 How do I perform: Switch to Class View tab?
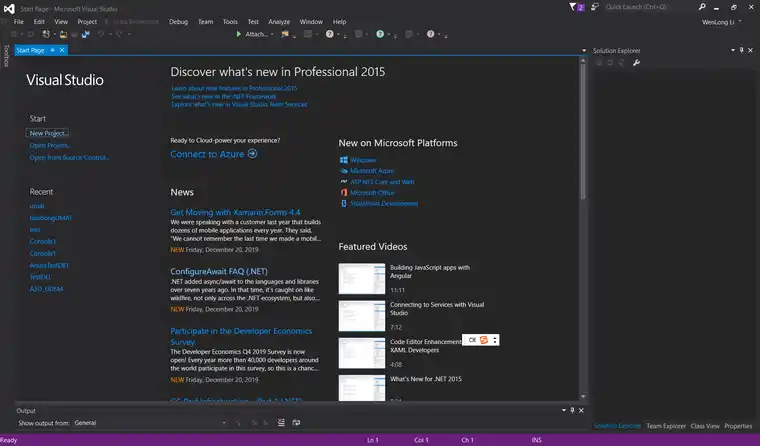705,426
